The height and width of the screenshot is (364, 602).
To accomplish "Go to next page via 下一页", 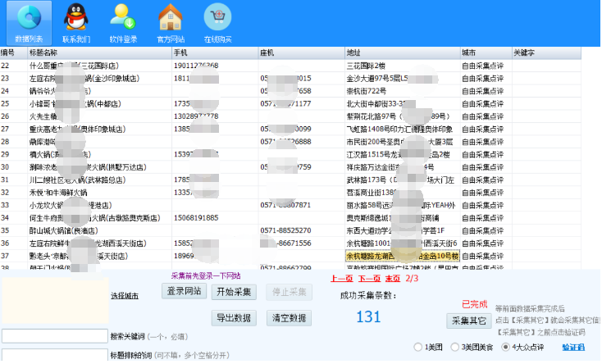I will coord(371,278).
